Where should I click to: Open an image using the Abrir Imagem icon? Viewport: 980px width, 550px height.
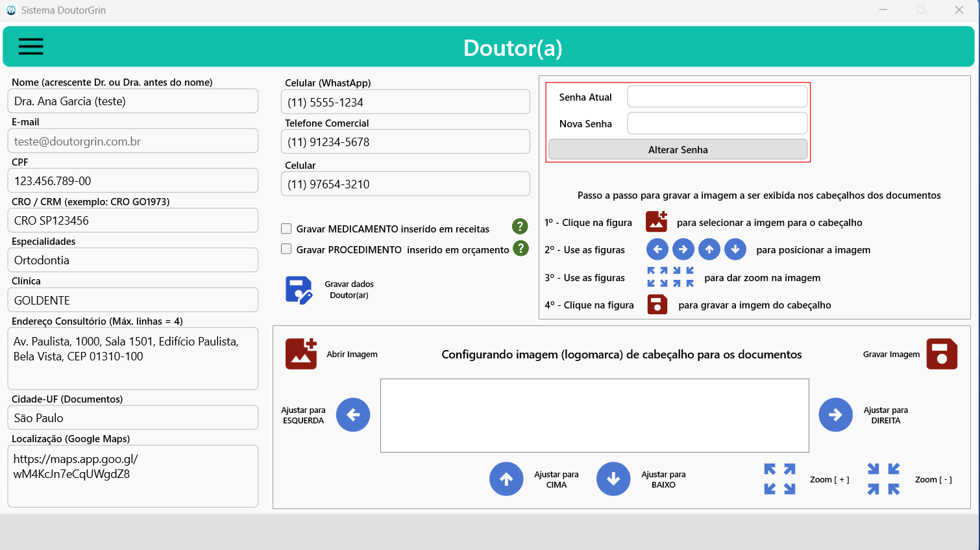pyautogui.click(x=301, y=354)
